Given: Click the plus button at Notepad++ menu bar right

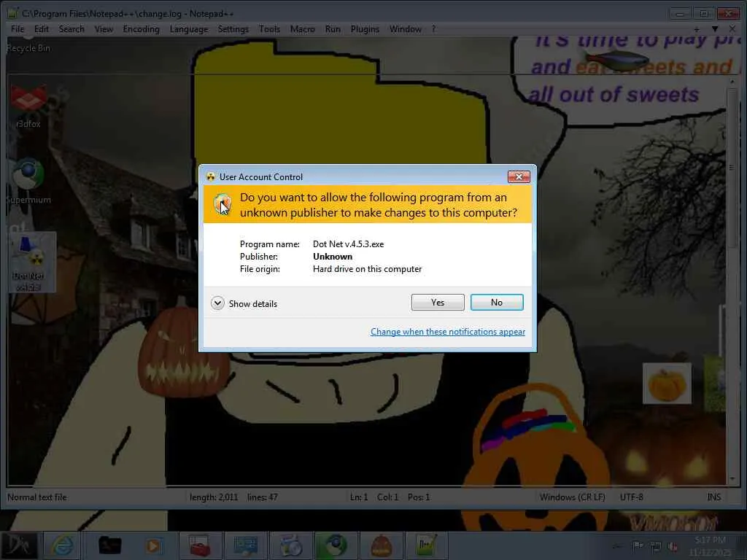Looking at the screenshot, I should coord(697,29).
